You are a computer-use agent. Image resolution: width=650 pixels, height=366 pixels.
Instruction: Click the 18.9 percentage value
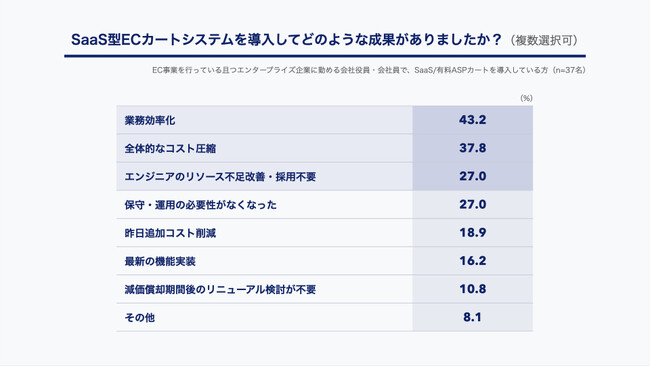tap(472, 233)
